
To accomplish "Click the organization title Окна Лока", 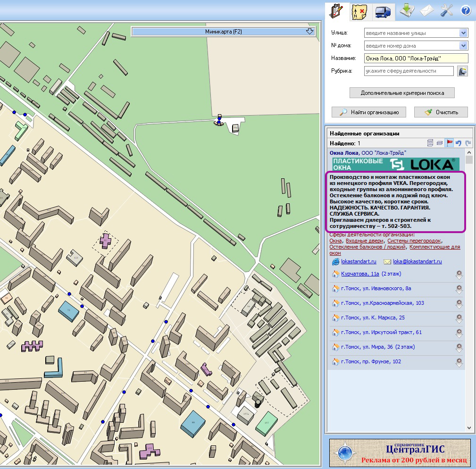I will 344,153.
